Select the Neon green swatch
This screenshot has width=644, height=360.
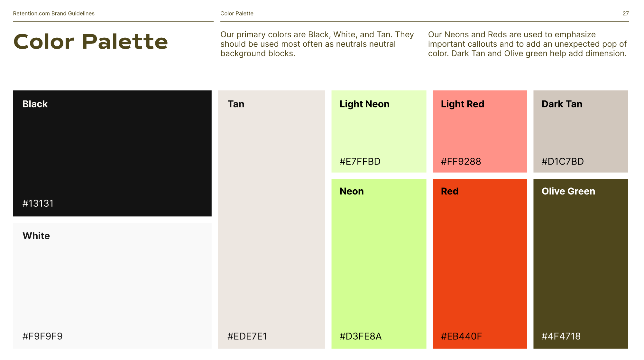[x=379, y=264]
